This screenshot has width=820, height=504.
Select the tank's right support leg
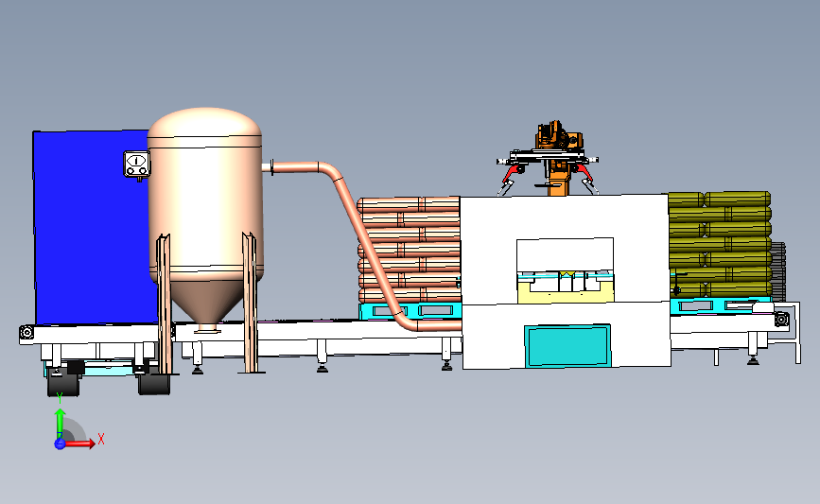tap(250, 303)
